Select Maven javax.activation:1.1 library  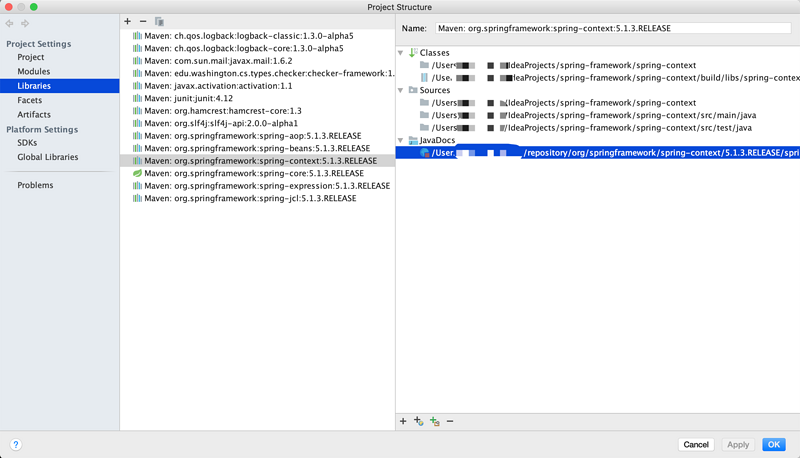coord(258,86)
